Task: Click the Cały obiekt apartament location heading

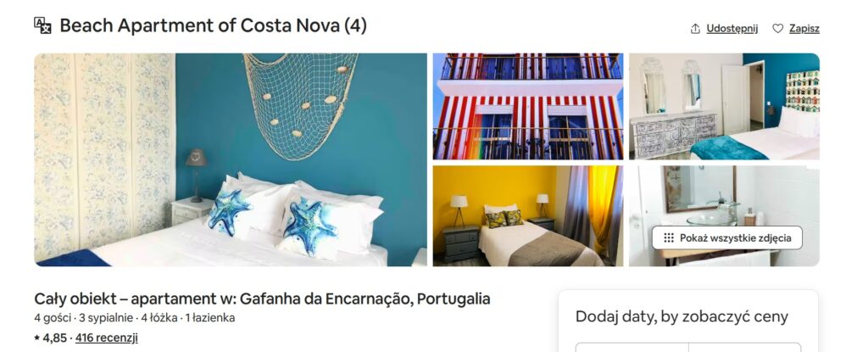Action: click(x=262, y=299)
